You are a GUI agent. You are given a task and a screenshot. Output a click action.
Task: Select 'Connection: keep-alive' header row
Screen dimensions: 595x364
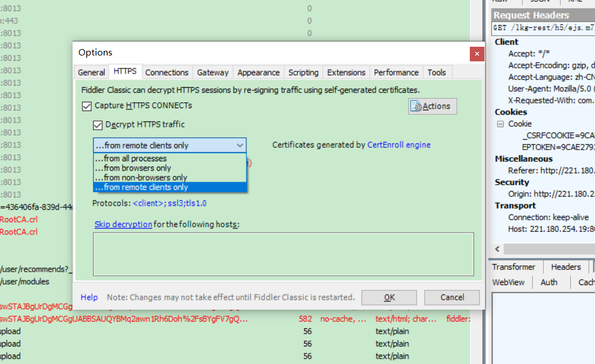[x=549, y=217]
